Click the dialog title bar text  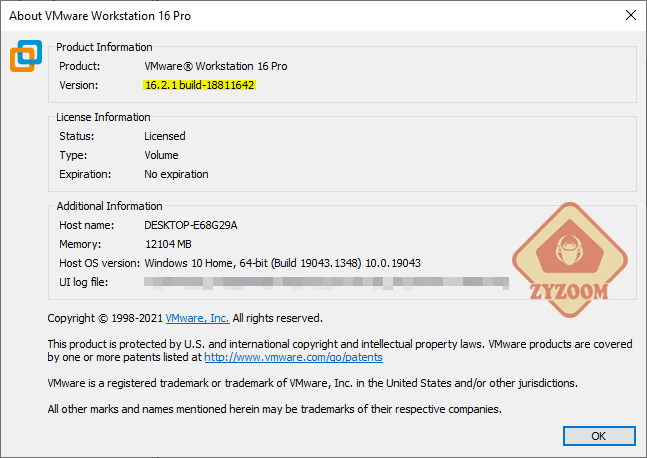point(100,16)
